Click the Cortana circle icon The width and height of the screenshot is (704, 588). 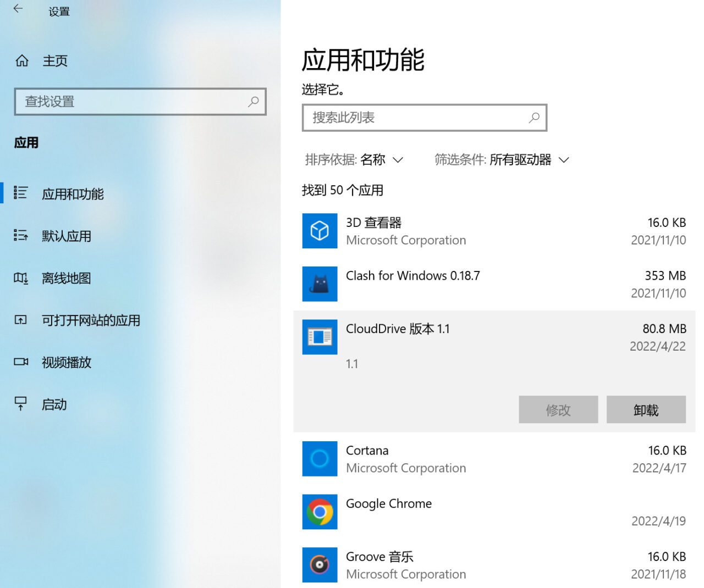coord(320,459)
